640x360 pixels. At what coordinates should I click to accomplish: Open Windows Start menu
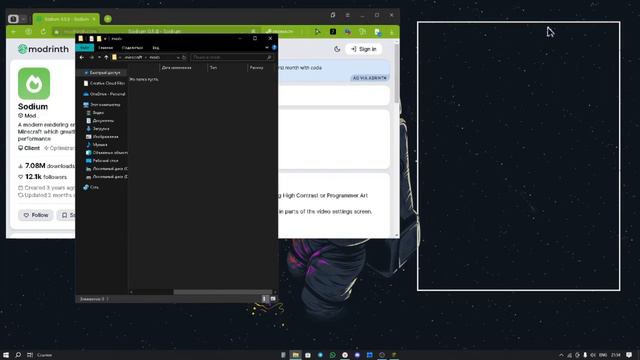pos(6,355)
